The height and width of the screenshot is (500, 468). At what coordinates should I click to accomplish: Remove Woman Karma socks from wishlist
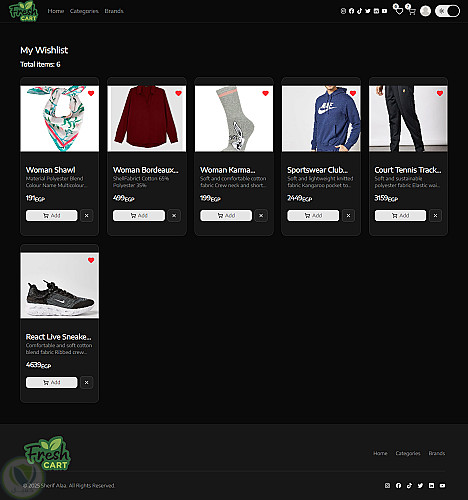point(261,216)
